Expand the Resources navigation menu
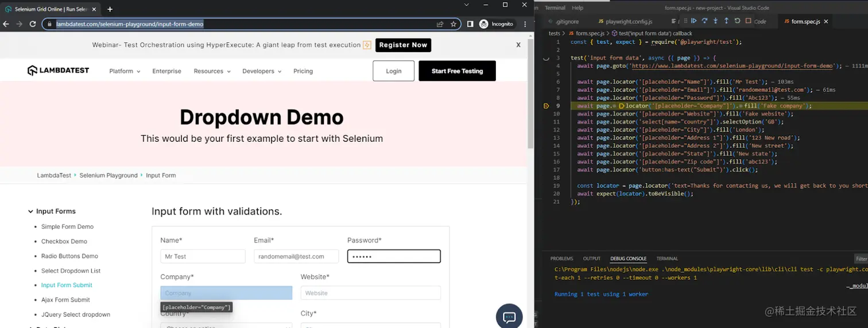 (212, 71)
